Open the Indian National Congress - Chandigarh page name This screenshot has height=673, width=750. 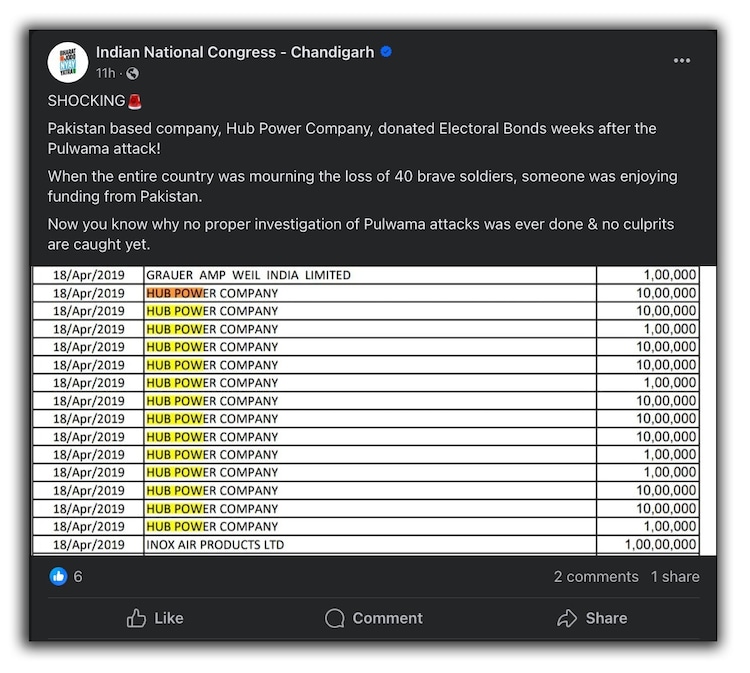pyautogui.click(x=235, y=52)
